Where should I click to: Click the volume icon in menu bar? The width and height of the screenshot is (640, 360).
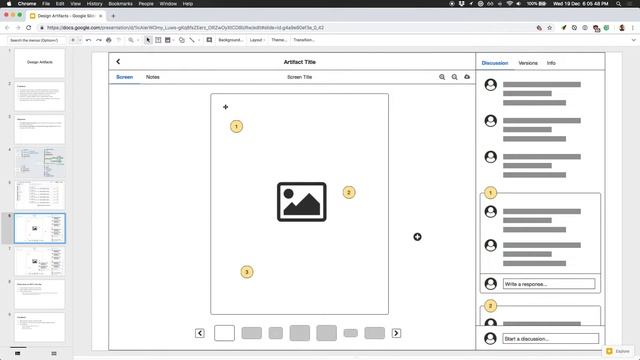tap(519, 4)
